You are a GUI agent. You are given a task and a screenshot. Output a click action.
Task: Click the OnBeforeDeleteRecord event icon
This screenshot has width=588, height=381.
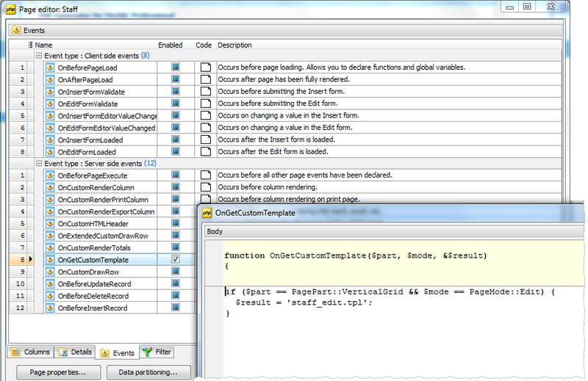coord(51,296)
